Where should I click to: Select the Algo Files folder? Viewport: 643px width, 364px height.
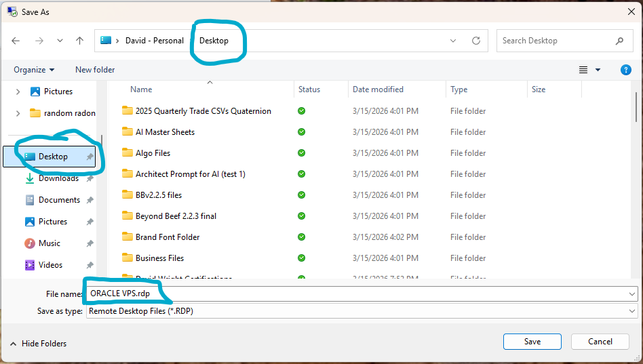tap(153, 153)
